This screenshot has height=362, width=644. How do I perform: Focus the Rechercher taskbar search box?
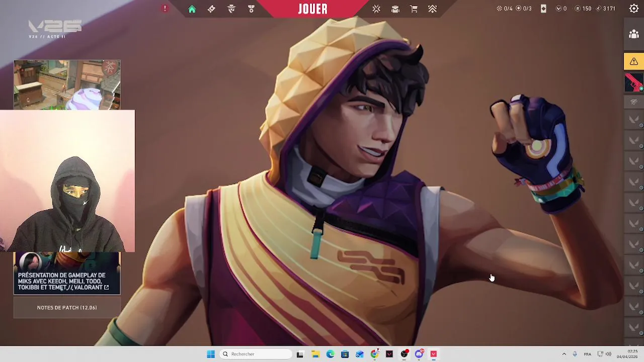tap(257, 354)
